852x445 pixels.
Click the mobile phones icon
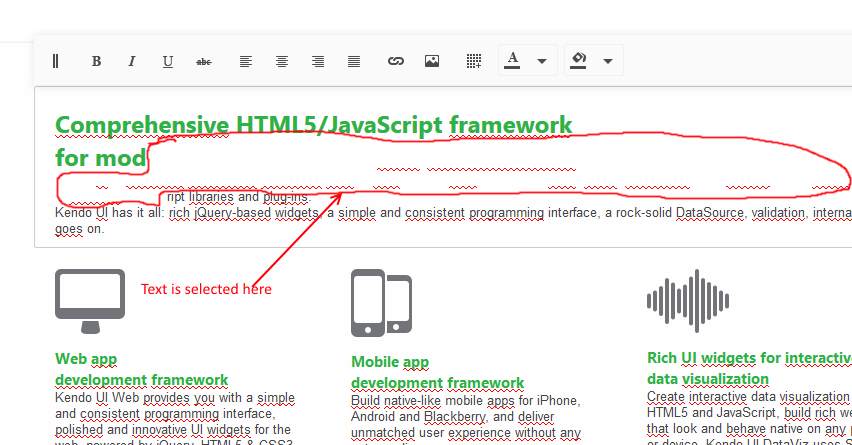pyautogui.click(x=381, y=303)
